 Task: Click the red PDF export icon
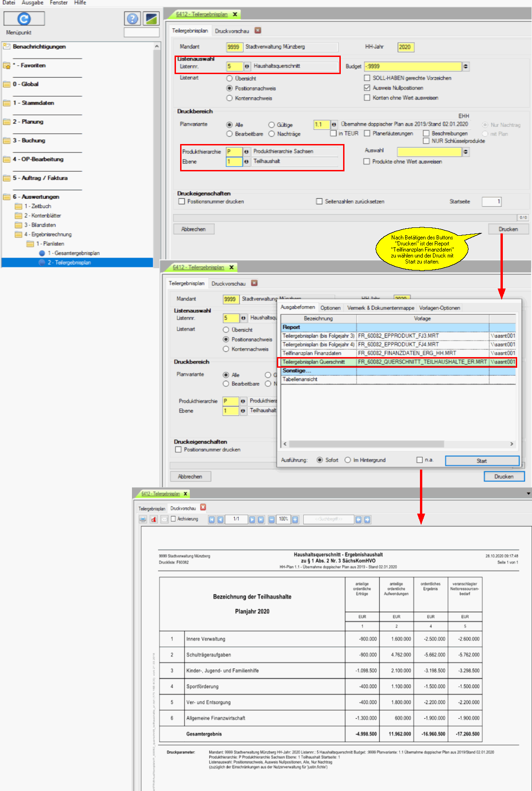click(154, 520)
